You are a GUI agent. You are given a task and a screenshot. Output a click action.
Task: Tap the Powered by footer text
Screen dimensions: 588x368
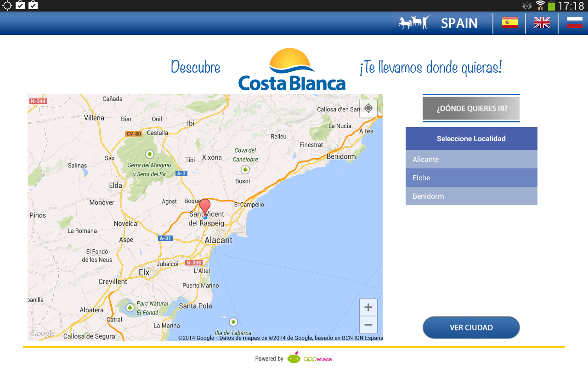point(269,359)
